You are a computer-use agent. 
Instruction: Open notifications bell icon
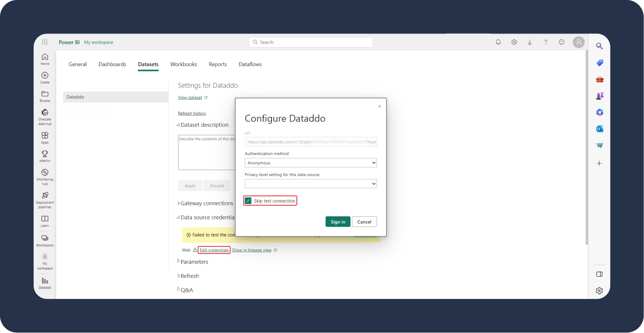[x=498, y=42]
